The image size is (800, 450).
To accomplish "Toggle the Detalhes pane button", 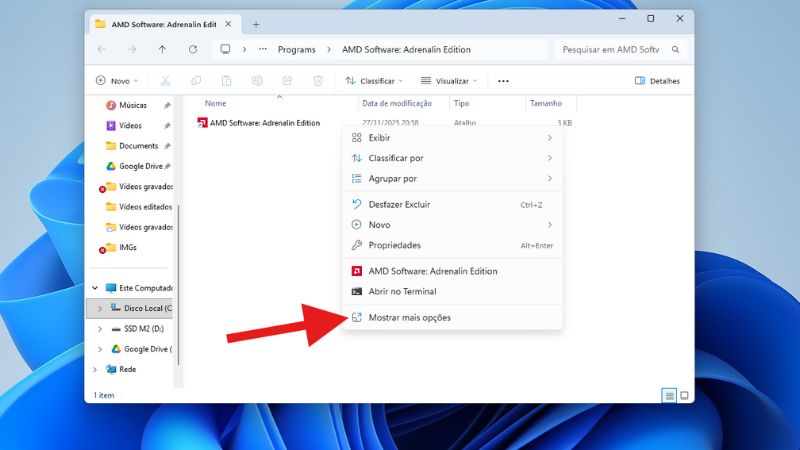I will point(657,81).
